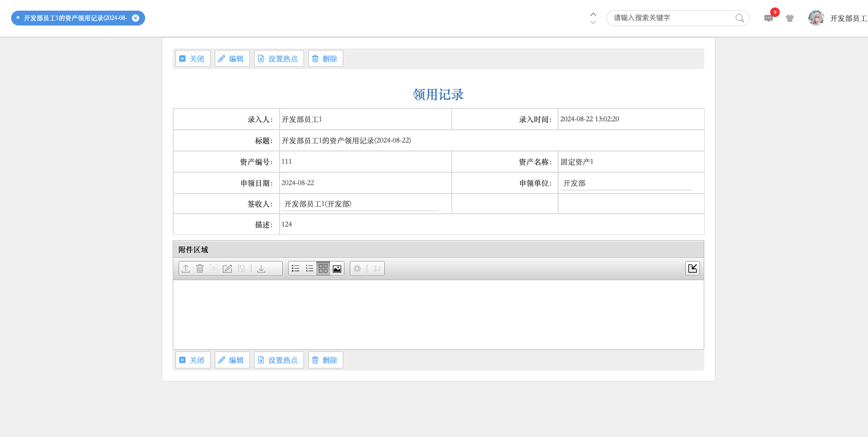Click the download attachment icon
This screenshot has width=868, height=437.
tap(261, 268)
